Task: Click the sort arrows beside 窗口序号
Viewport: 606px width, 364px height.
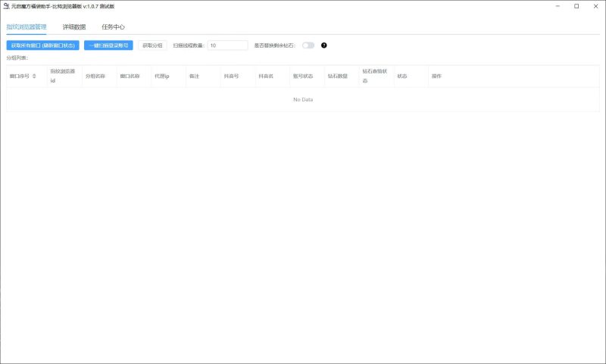Action: [x=34, y=76]
